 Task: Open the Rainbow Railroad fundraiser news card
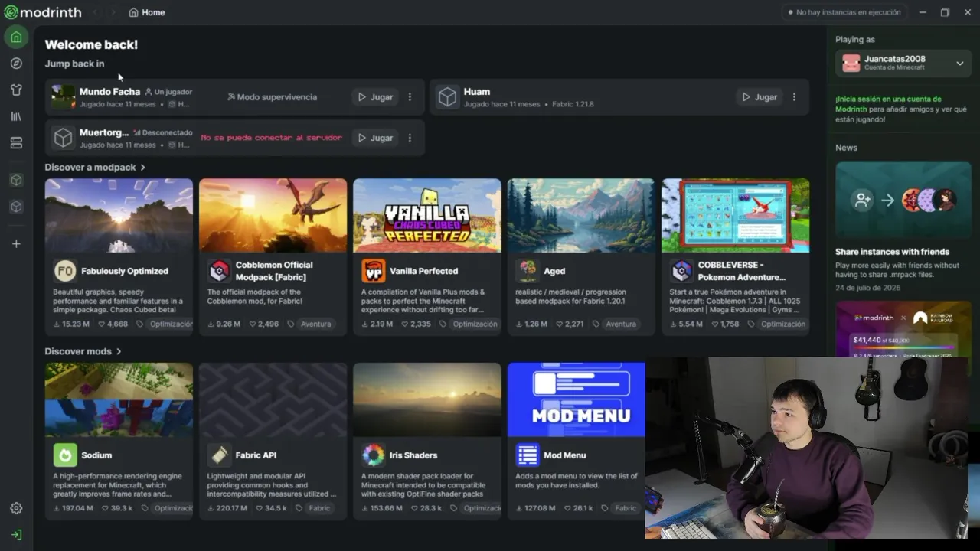903,329
